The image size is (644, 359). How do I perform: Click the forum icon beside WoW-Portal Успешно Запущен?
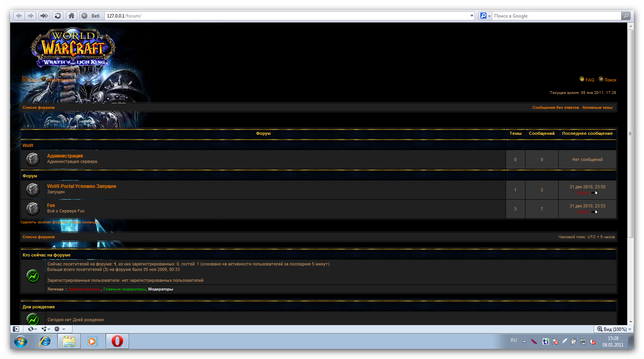click(33, 189)
